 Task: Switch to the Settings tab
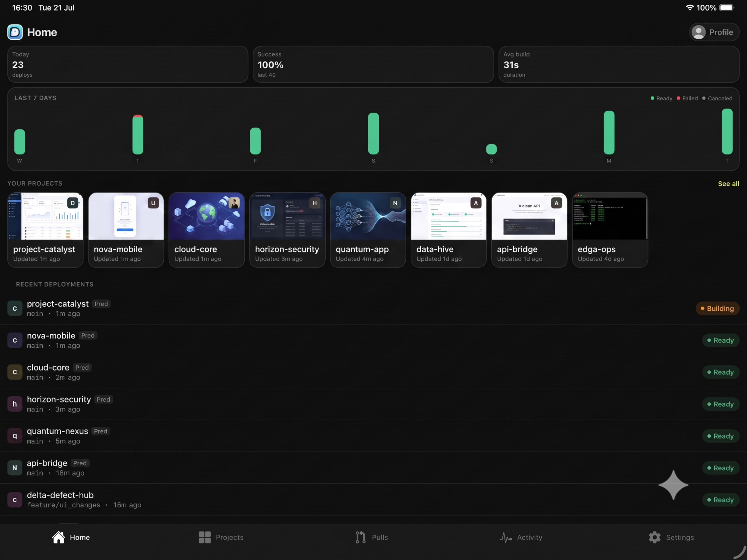[671, 537]
